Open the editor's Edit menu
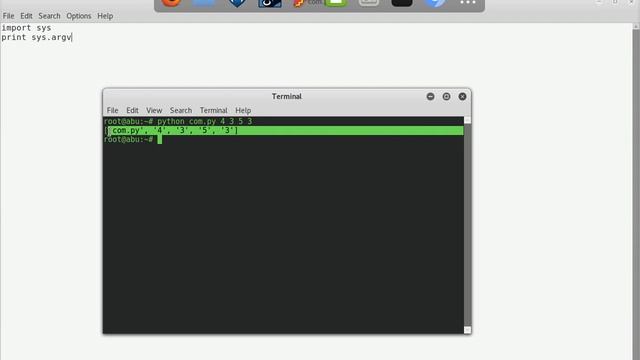 point(26,16)
